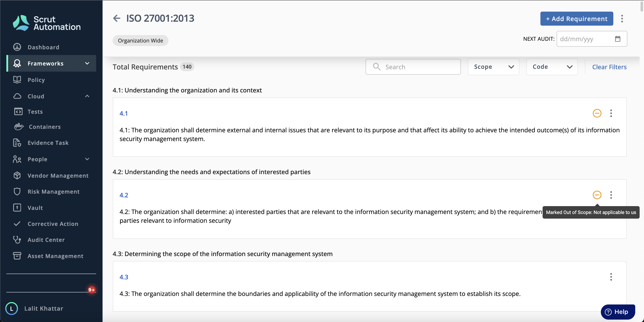Open the Scope filter dropdown
The image size is (644, 322).
[493, 67]
